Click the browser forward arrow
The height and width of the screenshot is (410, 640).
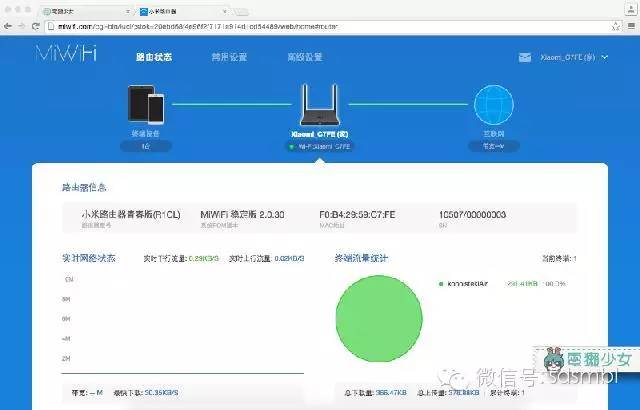22,27
